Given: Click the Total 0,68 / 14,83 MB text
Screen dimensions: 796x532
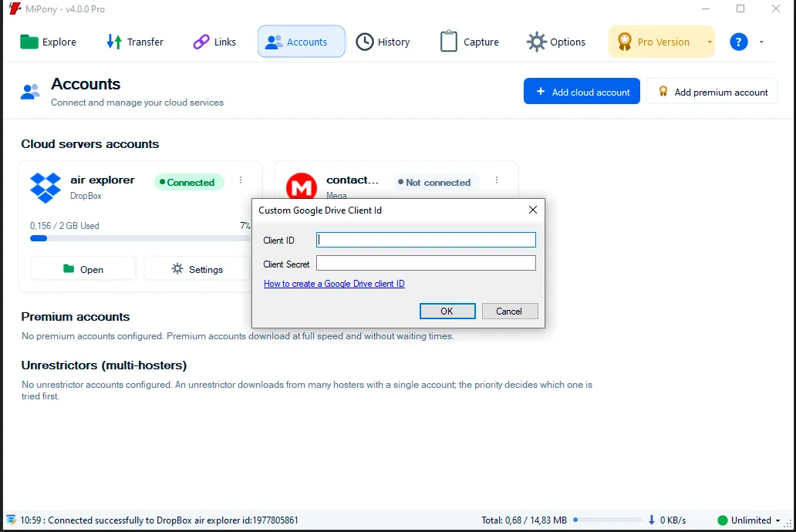Looking at the screenshot, I should click(524, 520).
